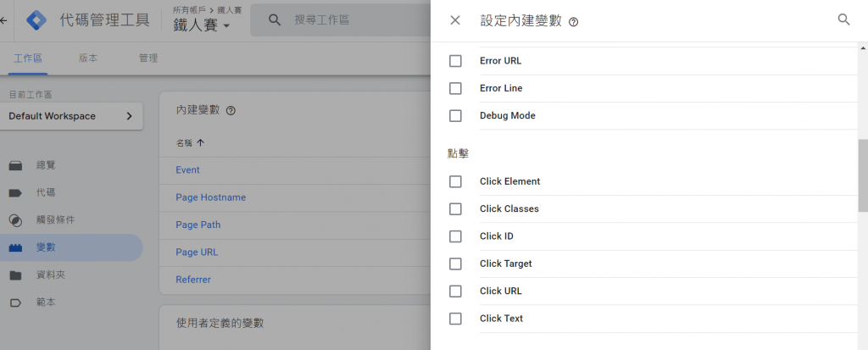Open the Page Hostname variable link
The height and width of the screenshot is (350, 868).
[x=210, y=197]
